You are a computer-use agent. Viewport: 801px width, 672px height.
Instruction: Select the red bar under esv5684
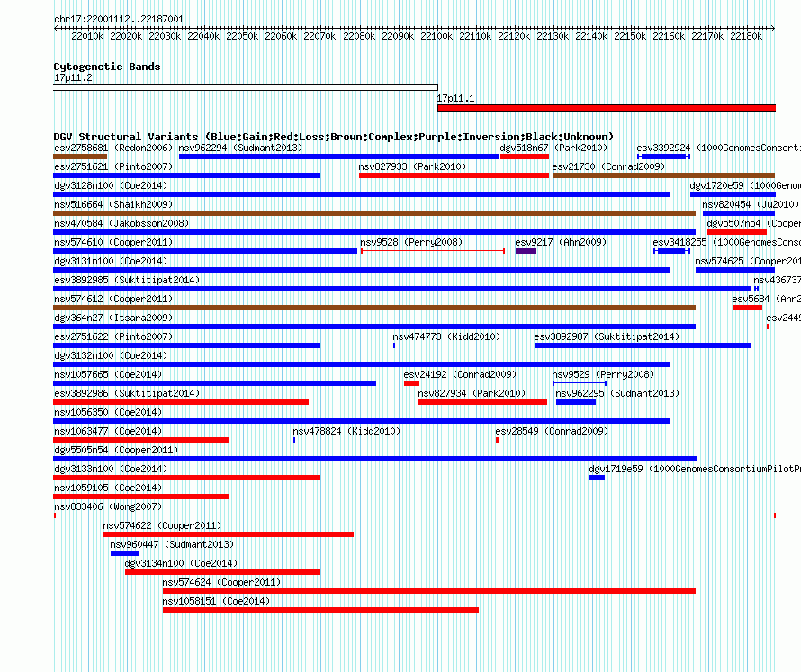[747, 308]
